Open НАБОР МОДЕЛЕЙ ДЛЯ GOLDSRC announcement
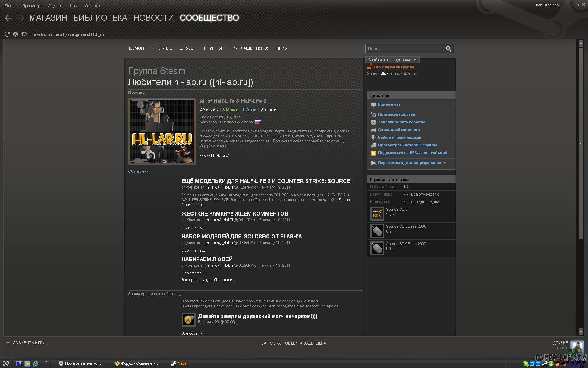 pyautogui.click(x=241, y=237)
